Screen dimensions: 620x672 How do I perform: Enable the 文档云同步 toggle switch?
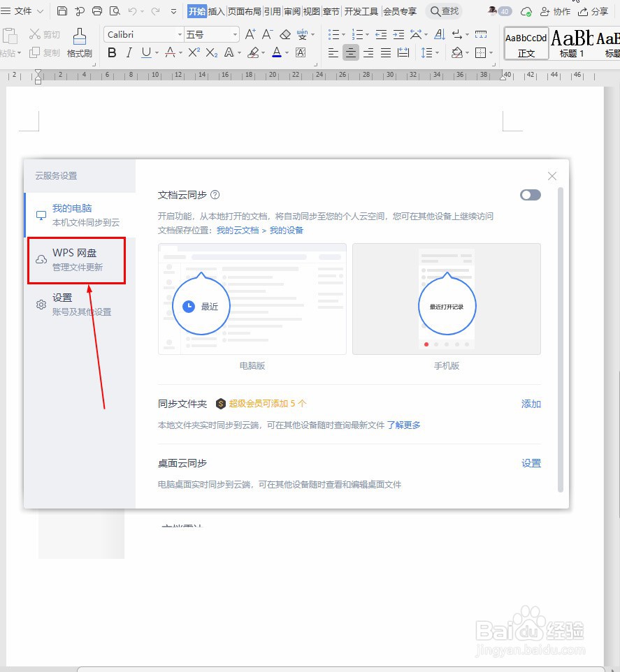pyautogui.click(x=531, y=195)
